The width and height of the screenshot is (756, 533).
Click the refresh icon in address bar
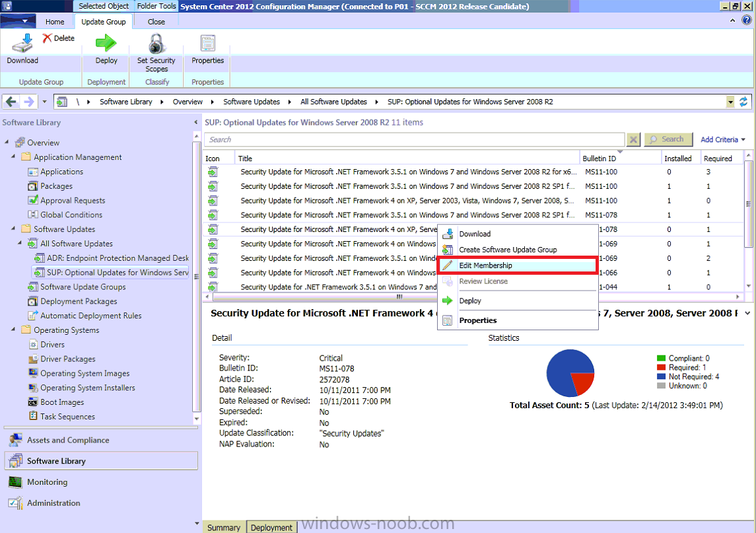743,102
